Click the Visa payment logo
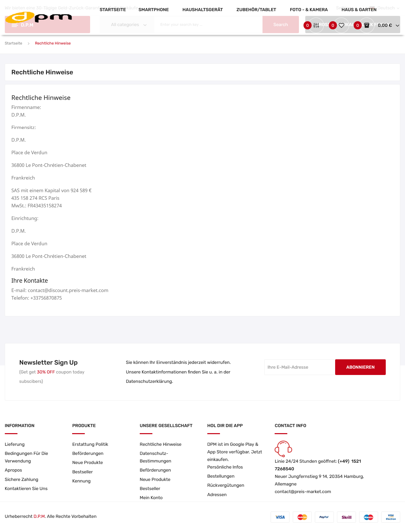The image size is (405, 532). pyautogui.click(x=280, y=517)
